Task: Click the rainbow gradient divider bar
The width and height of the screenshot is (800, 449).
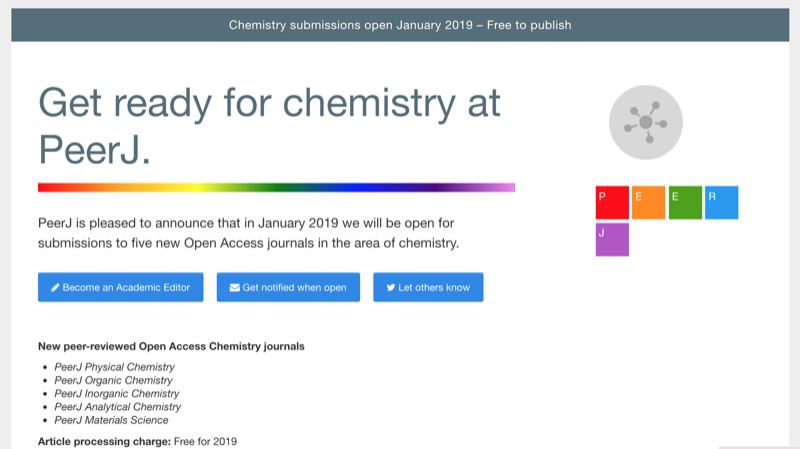Action: [277, 187]
